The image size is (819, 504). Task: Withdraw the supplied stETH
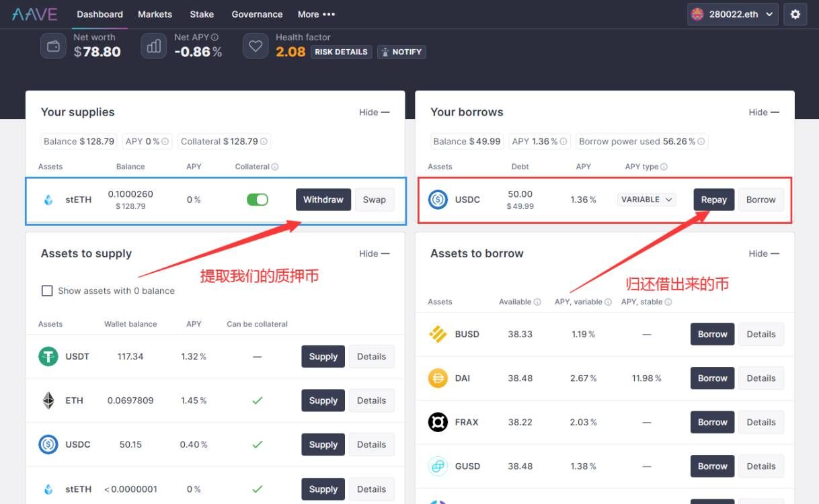coord(323,200)
